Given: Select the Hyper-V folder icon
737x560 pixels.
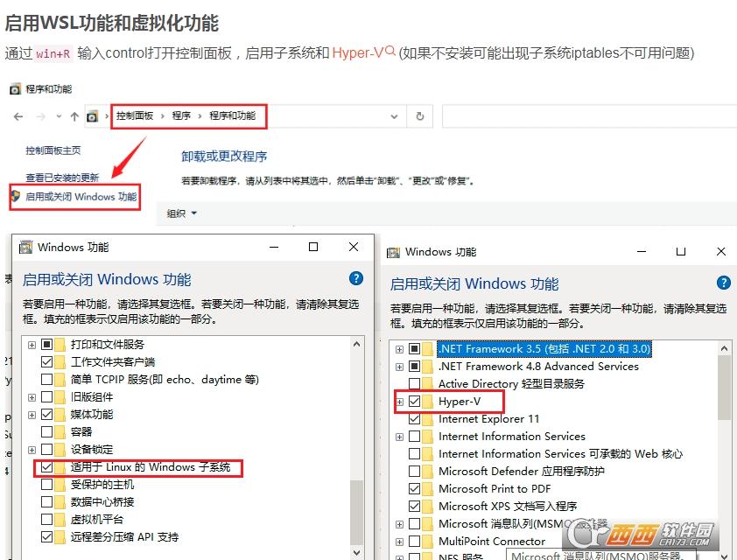Looking at the screenshot, I should click(x=428, y=402).
